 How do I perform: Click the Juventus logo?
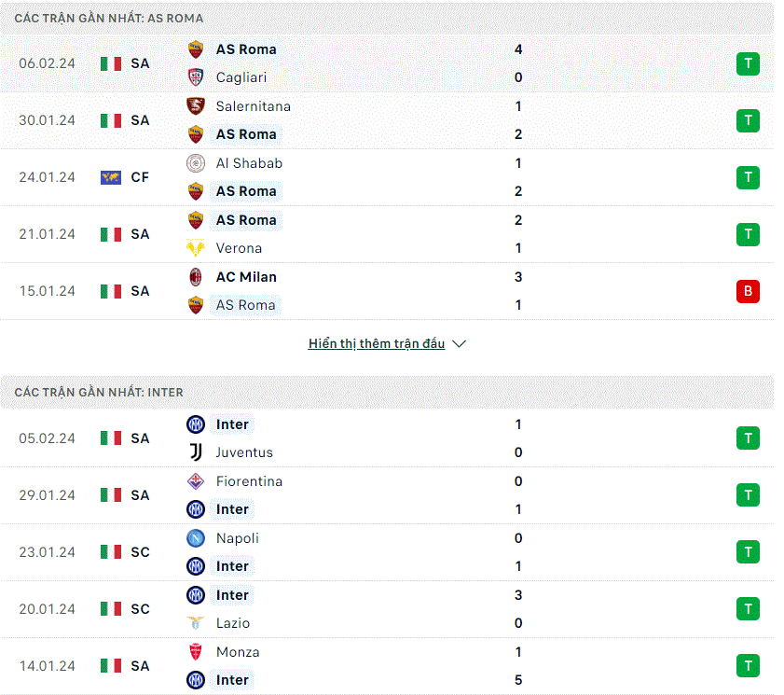[x=196, y=452]
